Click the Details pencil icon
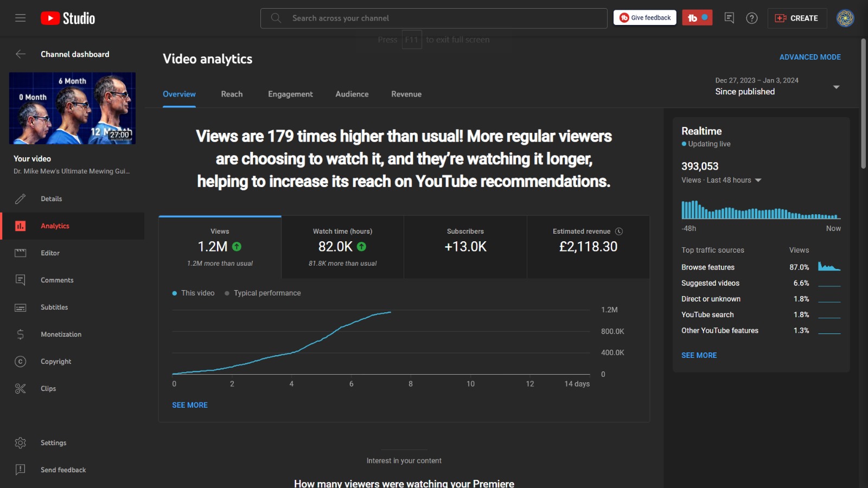This screenshot has width=868, height=488. 21,199
